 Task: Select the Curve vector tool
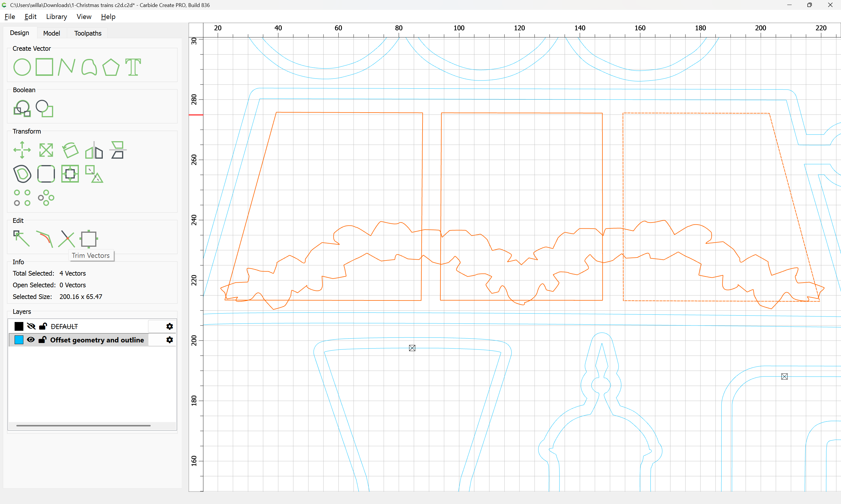pos(89,67)
